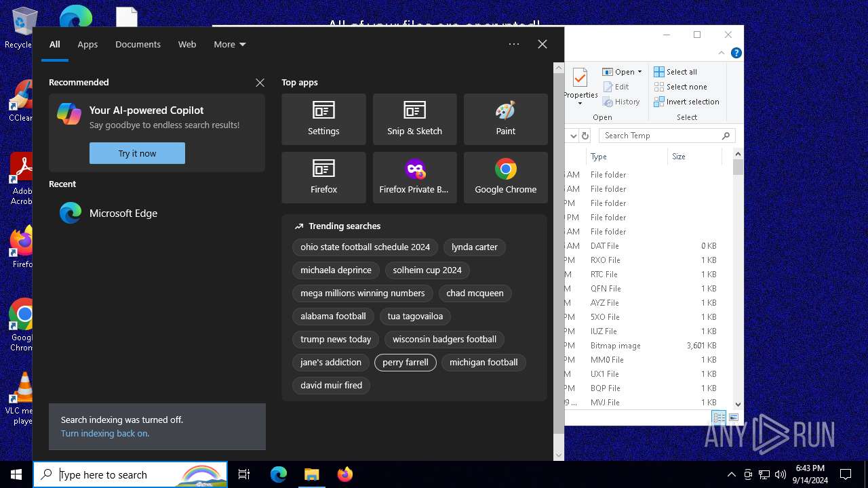Open network icon in system tray

pos(764,474)
